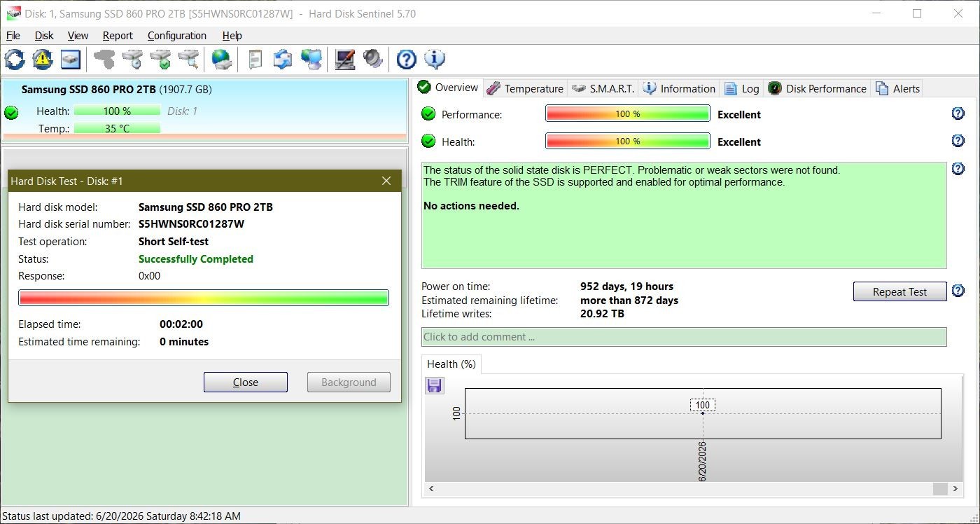Click the test progress bar in dialog
The image size is (980, 524).
coord(204,298)
